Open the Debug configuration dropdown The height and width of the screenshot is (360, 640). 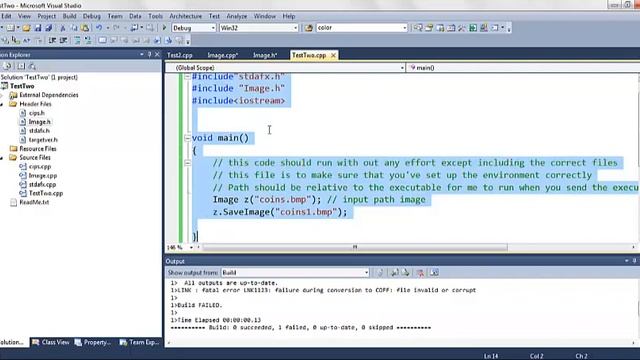(x=213, y=28)
